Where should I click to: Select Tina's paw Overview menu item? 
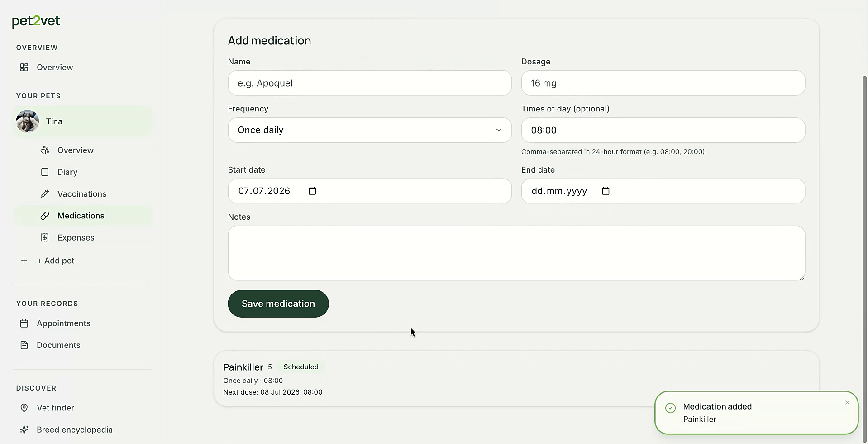(76, 150)
